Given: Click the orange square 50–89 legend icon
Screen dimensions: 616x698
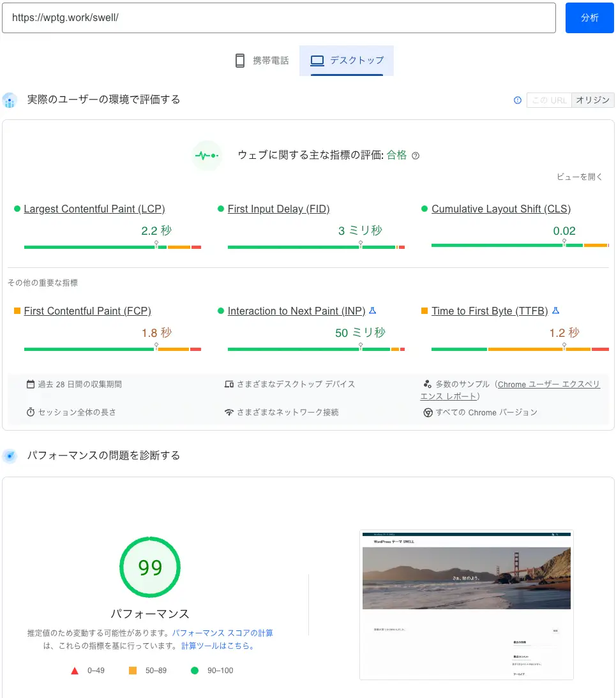Looking at the screenshot, I should coord(133,671).
